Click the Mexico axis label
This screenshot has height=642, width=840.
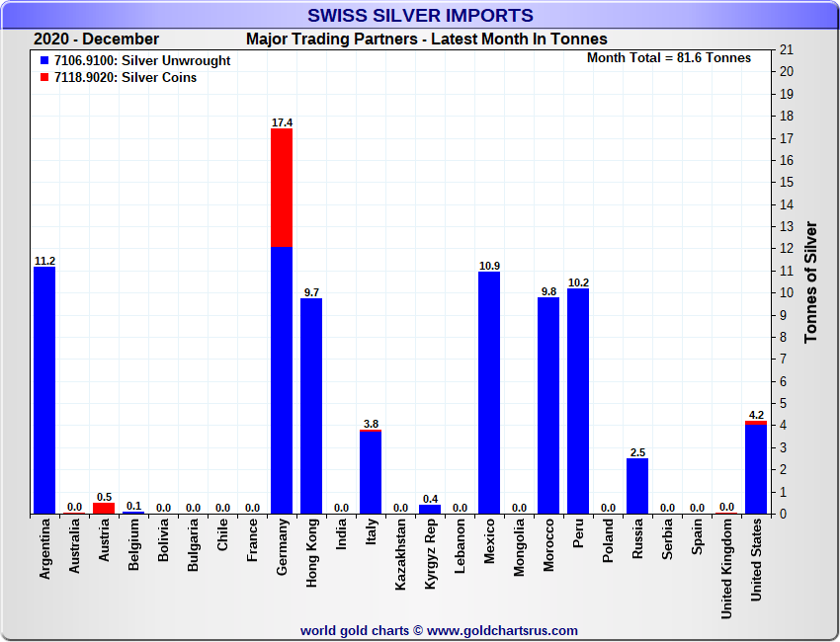pyautogui.click(x=489, y=541)
